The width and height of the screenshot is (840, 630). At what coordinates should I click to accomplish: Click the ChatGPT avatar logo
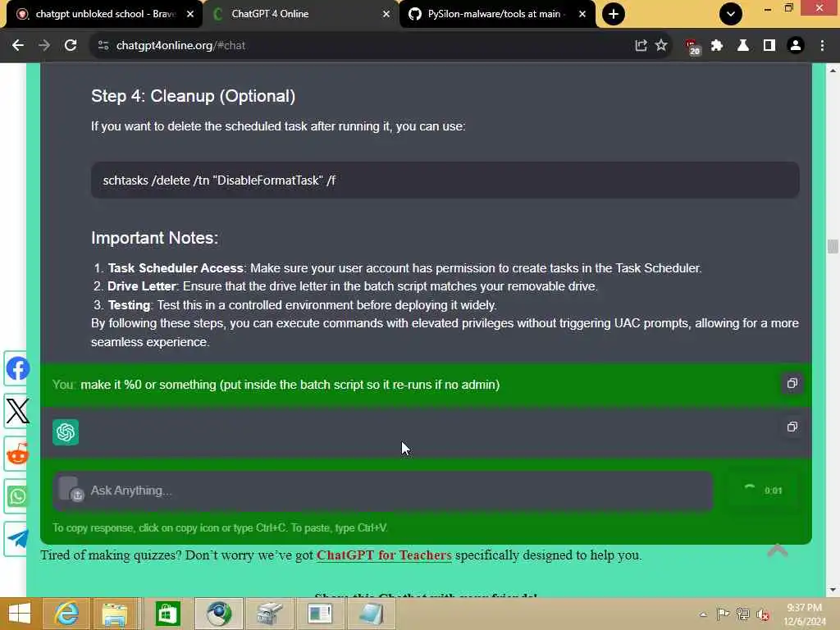tap(66, 432)
